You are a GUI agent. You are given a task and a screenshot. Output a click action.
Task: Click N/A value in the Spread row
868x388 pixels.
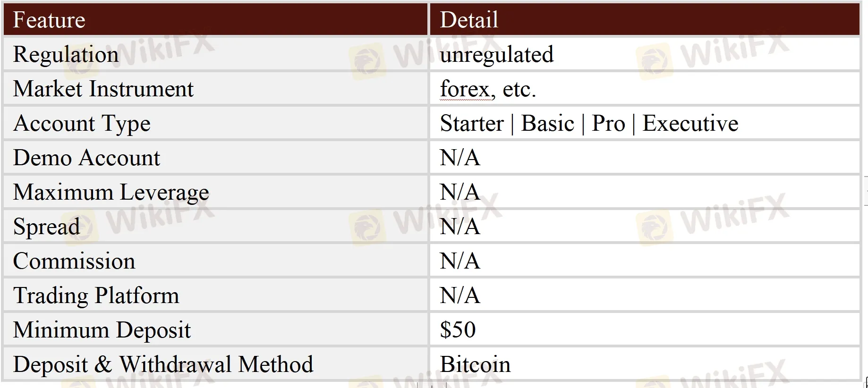tap(460, 227)
